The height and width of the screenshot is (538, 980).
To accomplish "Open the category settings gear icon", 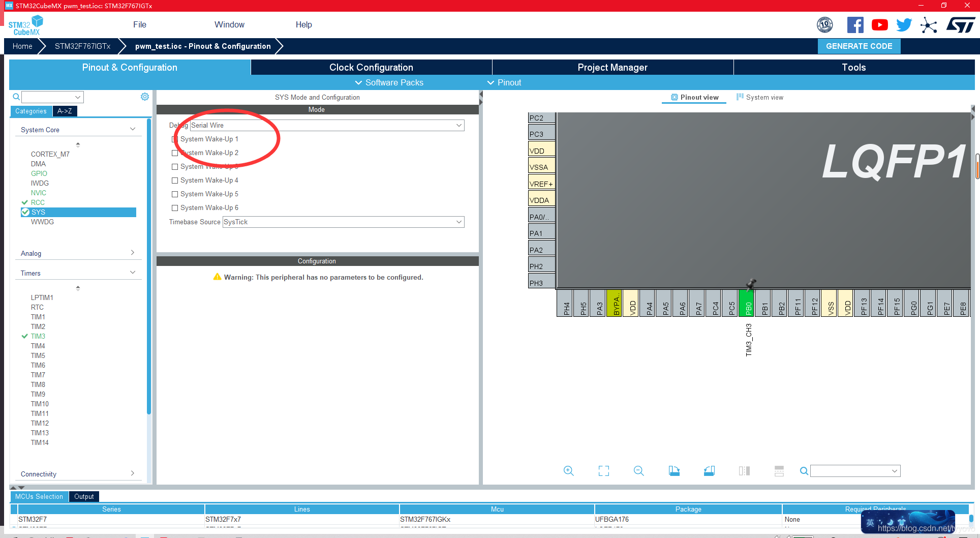I will [145, 97].
